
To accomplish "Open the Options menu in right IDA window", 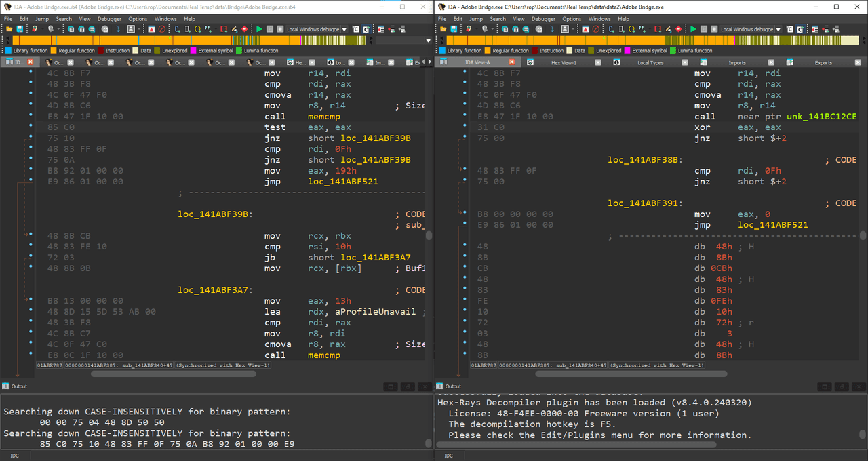I will pos(572,19).
